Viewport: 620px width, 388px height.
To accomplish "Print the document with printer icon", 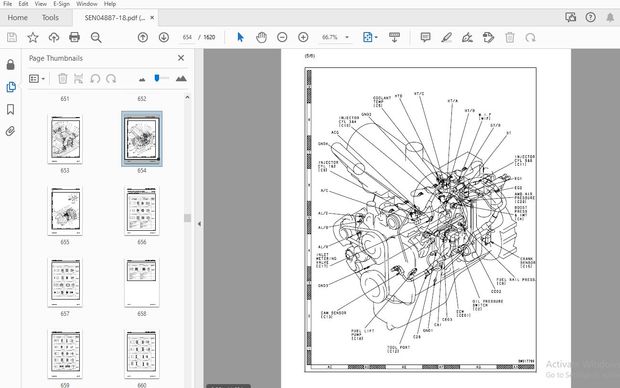I will coord(74,37).
